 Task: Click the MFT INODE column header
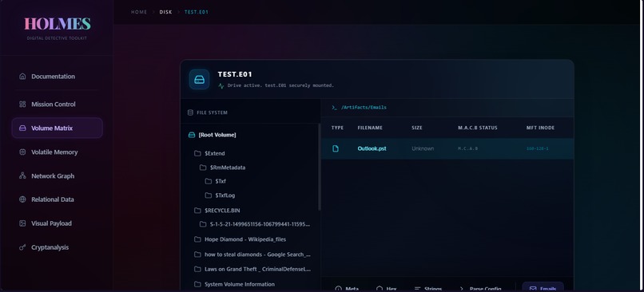pos(540,128)
